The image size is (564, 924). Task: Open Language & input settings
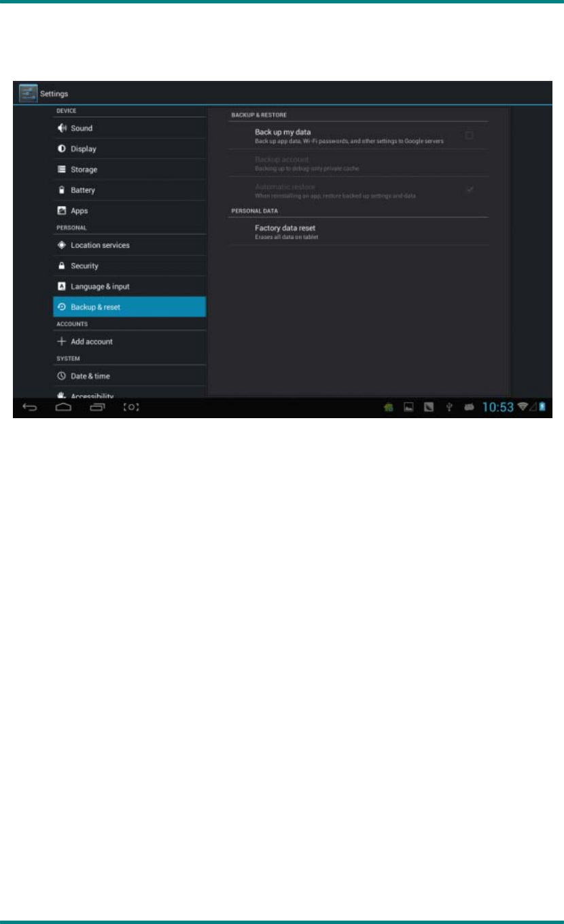[x=129, y=286]
